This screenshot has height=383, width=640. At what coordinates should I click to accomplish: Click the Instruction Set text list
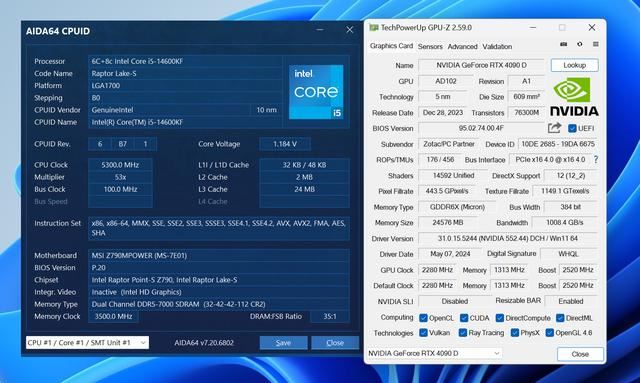pos(219,228)
